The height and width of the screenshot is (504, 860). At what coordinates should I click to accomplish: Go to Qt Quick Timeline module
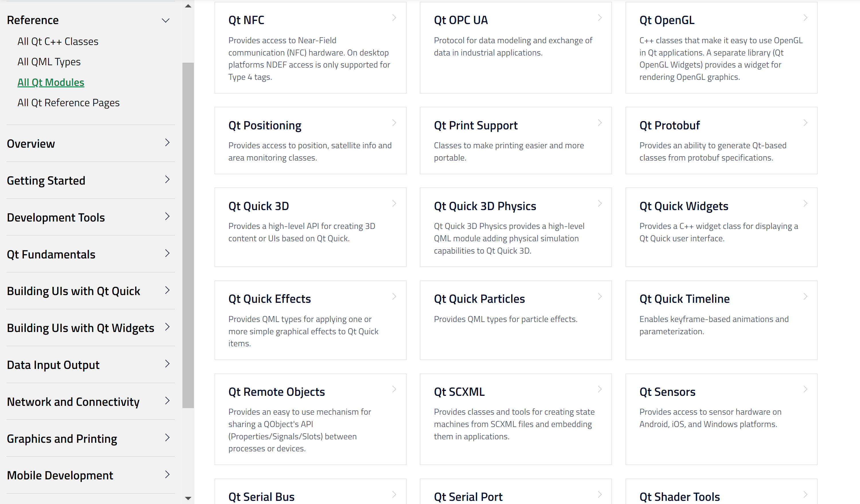[684, 299]
